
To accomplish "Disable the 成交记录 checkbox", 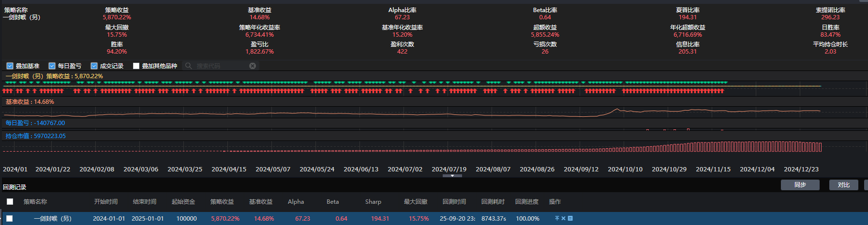I will coord(94,66).
